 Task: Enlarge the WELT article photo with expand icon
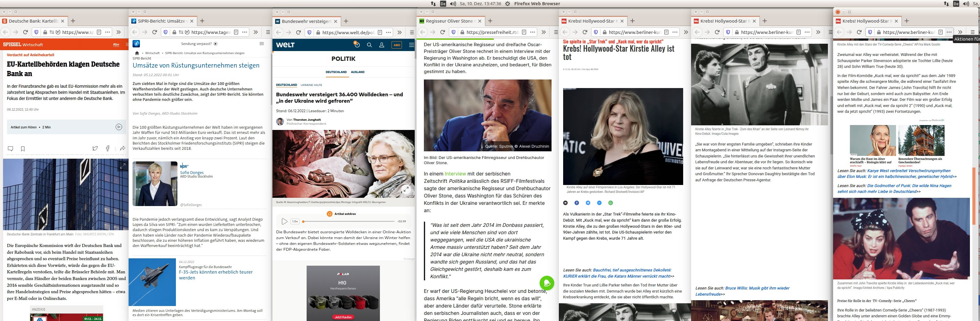pos(406,189)
